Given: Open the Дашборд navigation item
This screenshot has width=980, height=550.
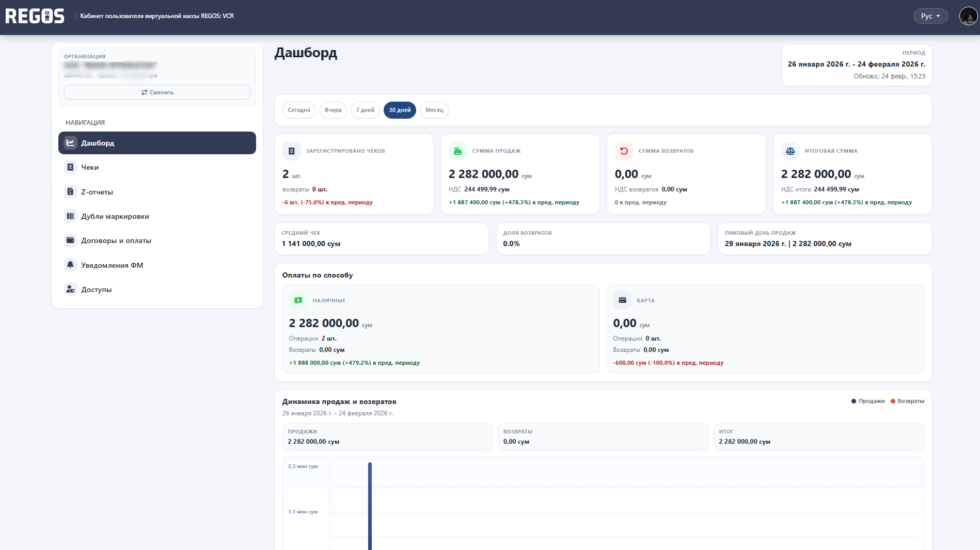Looking at the screenshot, I should coord(157,143).
